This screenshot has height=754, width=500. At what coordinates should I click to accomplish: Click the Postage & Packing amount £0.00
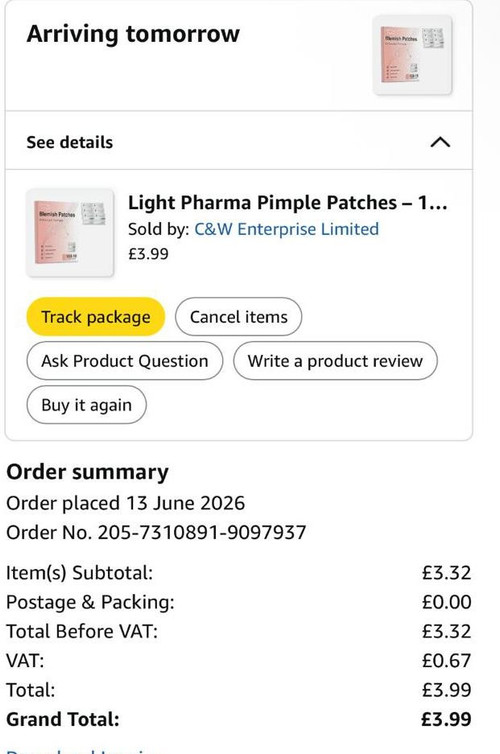(x=446, y=602)
